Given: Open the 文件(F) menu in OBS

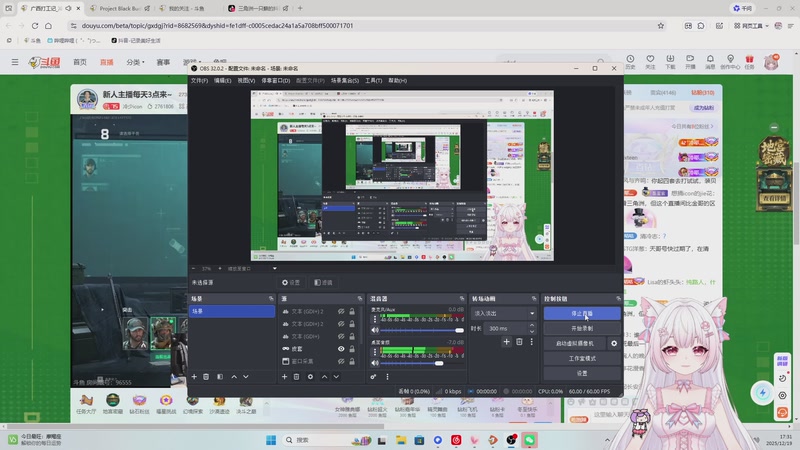Looking at the screenshot, I should 199,81.
